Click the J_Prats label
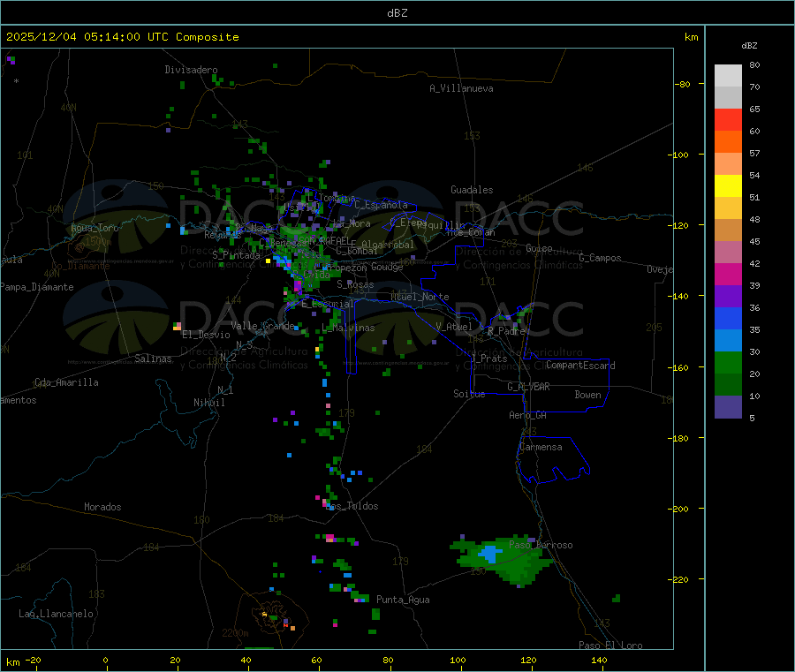 (x=488, y=358)
